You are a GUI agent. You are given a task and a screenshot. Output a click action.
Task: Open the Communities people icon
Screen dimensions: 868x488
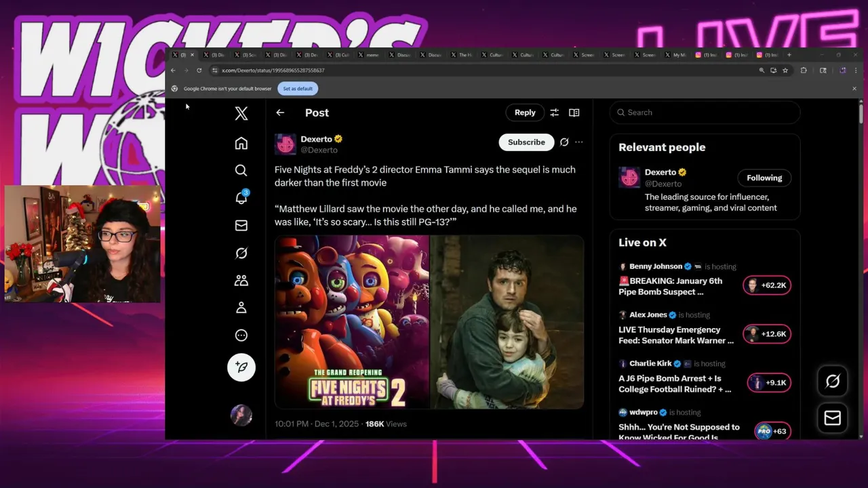pos(241,280)
